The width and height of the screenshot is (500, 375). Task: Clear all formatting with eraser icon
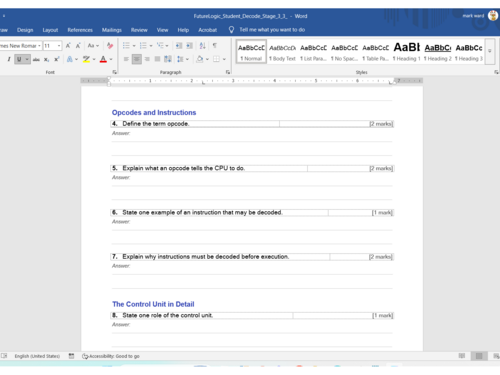[x=110, y=46]
